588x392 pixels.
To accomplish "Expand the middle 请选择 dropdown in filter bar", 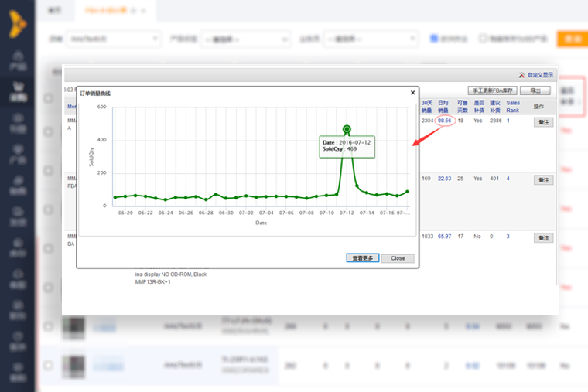I will click(244, 39).
